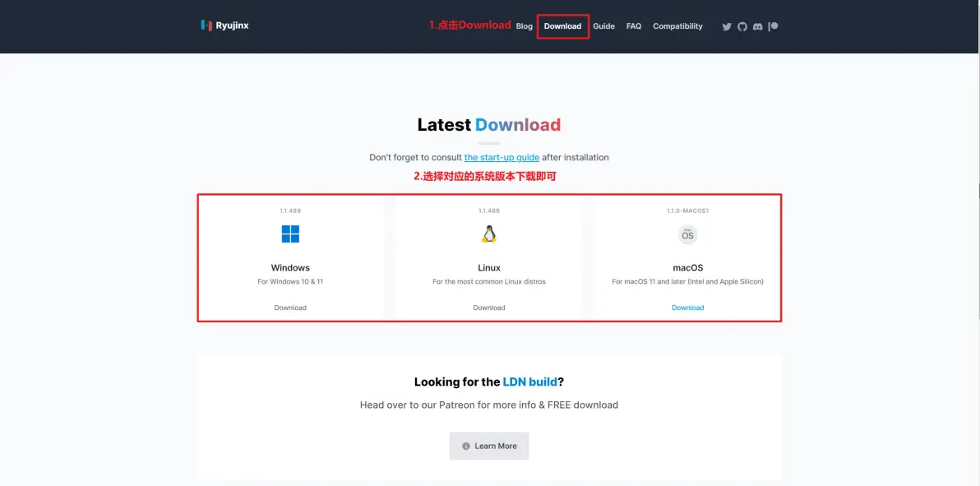
Task: Open the Compatibility nav item
Action: click(677, 26)
